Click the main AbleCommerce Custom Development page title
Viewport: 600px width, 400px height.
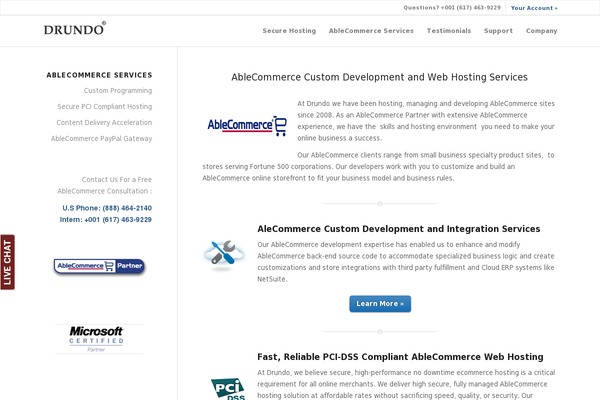click(x=380, y=77)
